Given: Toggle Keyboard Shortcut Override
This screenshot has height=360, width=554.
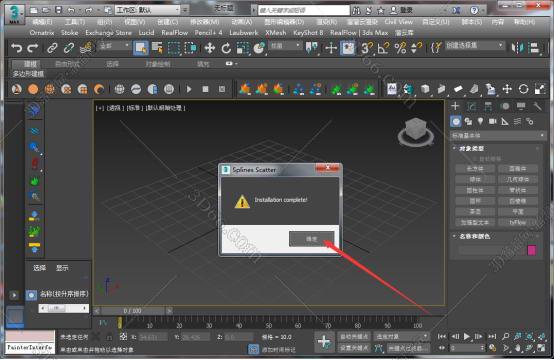Looking at the screenshot, I should coord(348,48).
